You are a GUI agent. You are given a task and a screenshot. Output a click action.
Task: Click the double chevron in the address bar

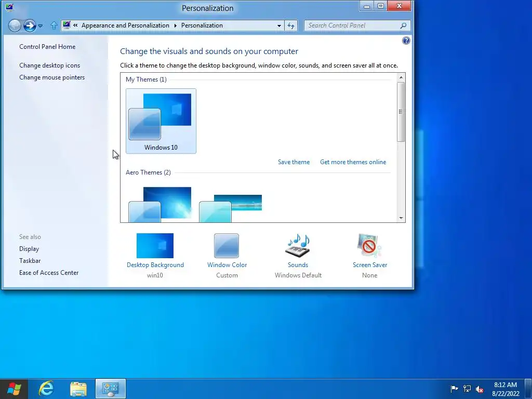pos(75,25)
